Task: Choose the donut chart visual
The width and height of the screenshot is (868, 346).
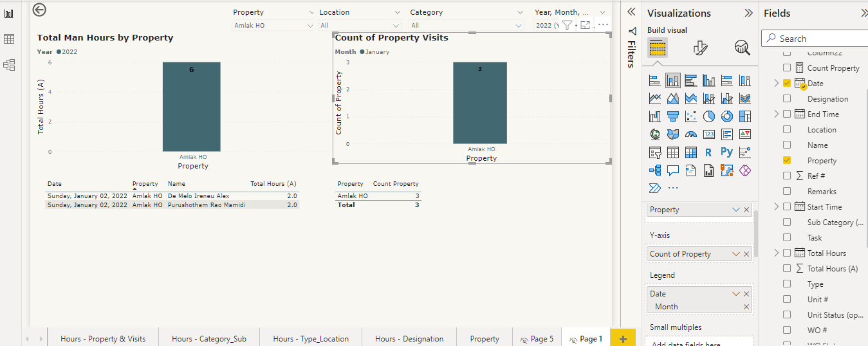Action: (727, 116)
